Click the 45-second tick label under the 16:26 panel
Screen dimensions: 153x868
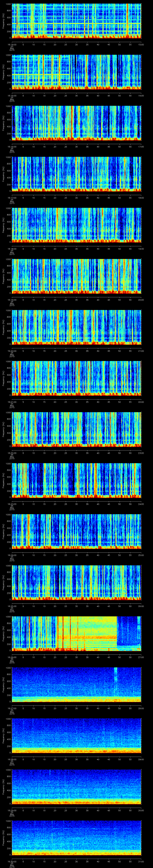point(109,657)
